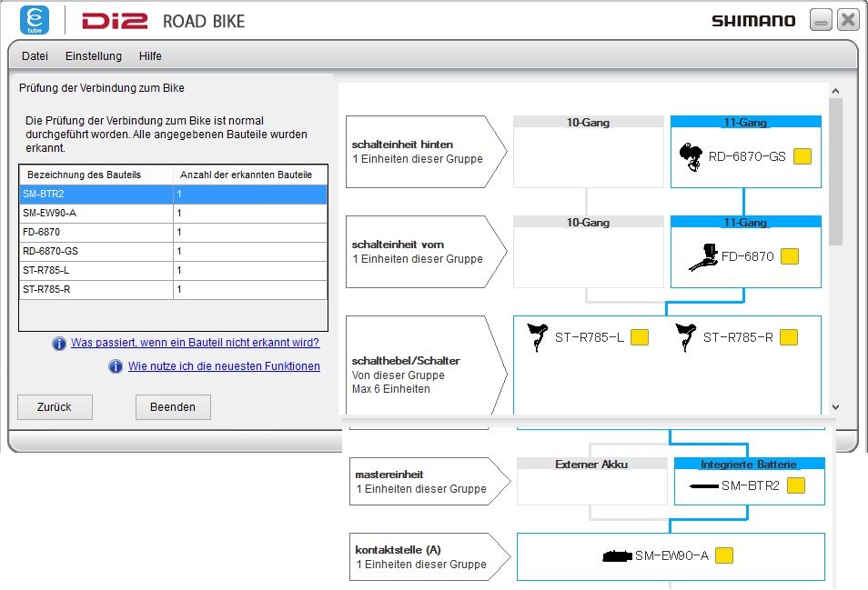Screen dimensions: 868x590
Task: Open the Einstellung menu
Action: point(94,55)
